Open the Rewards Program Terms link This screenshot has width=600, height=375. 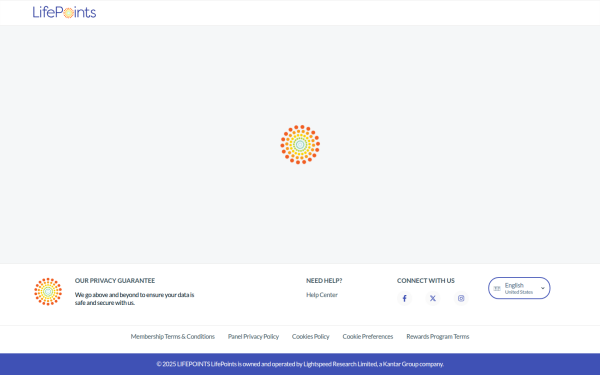pos(438,336)
